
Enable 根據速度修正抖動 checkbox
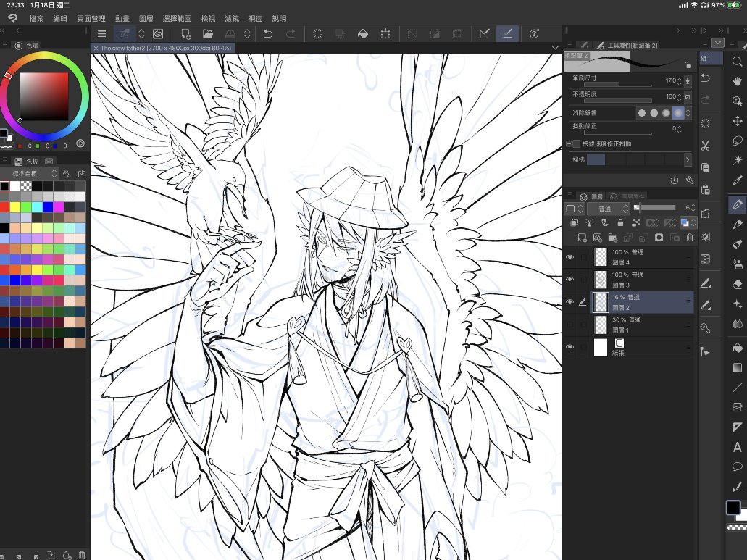pyautogui.click(x=577, y=144)
